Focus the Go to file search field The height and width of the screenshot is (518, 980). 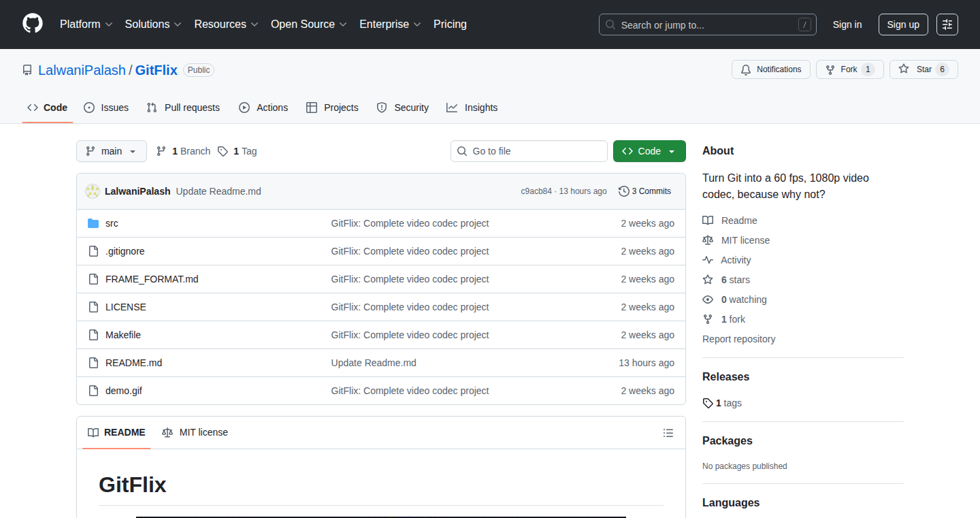coord(529,151)
